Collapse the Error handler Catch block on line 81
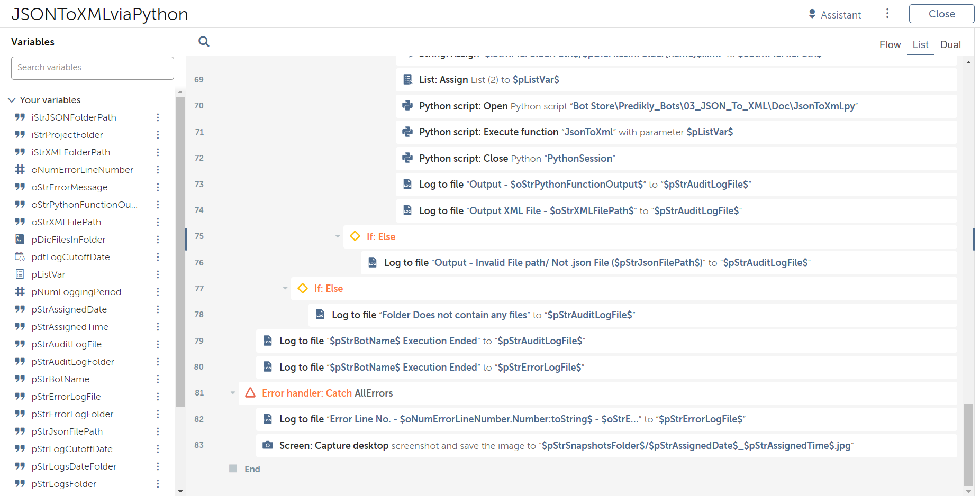The height and width of the screenshot is (496, 980). pos(233,393)
